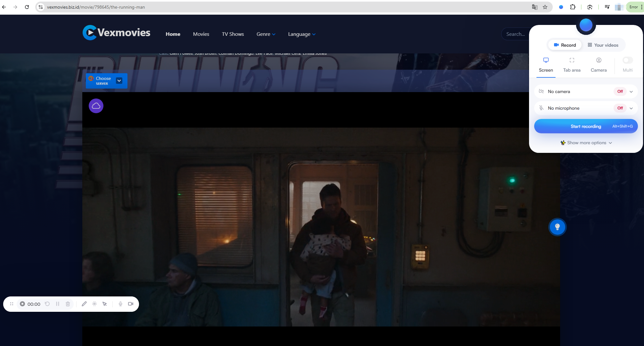644x346 pixels.
Task: Click the blue lightbulb button
Action: [x=557, y=227]
